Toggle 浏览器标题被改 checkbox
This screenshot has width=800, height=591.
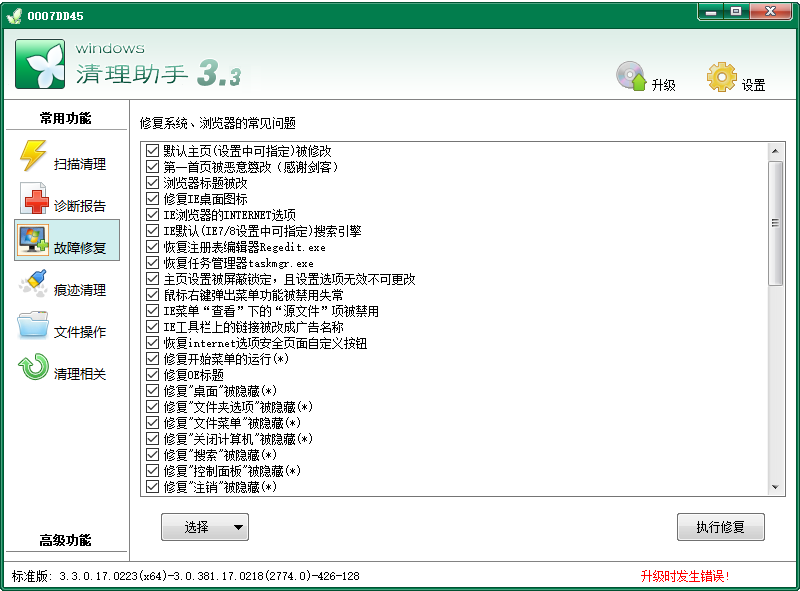(x=152, y=182)
